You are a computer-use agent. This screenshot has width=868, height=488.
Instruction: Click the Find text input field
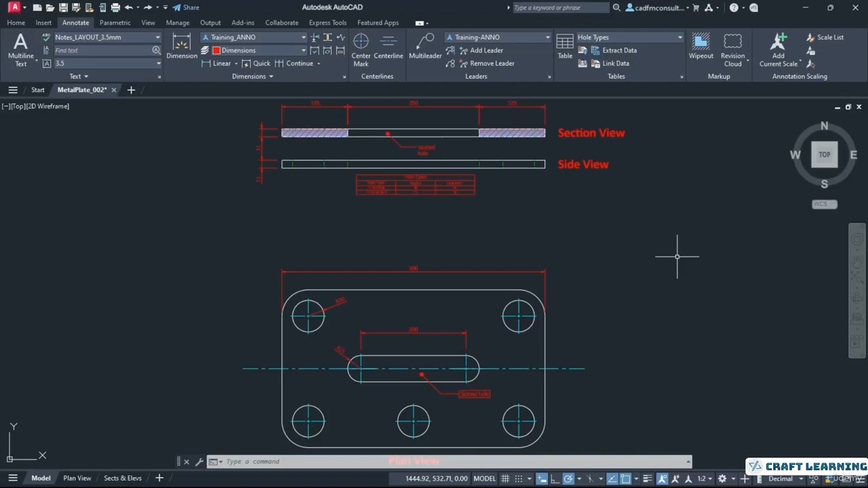[x=102, y=50]
